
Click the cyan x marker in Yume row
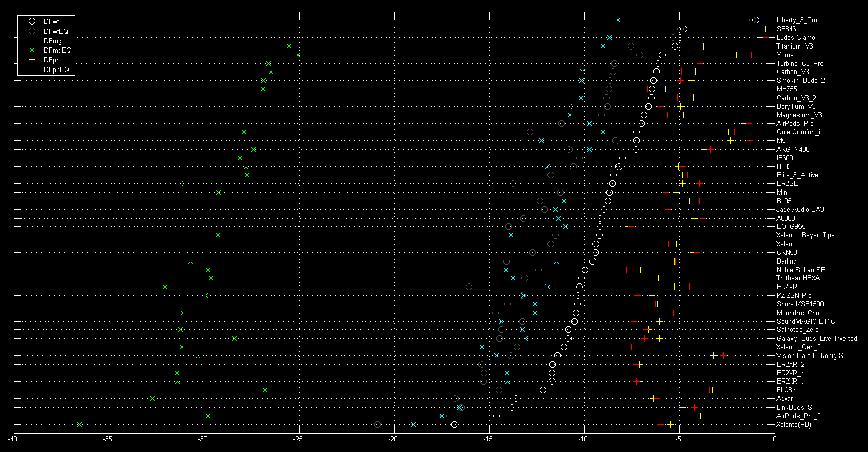[x=534, y=55]
